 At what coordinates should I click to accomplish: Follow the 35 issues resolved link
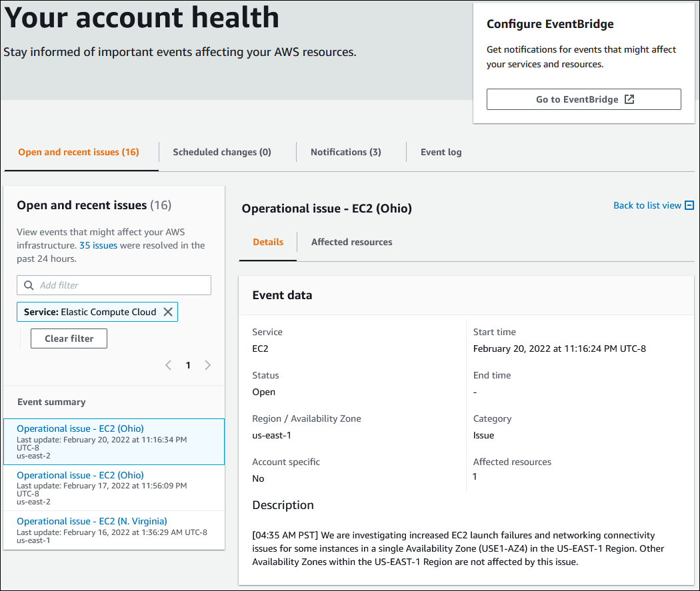[98, 245]
